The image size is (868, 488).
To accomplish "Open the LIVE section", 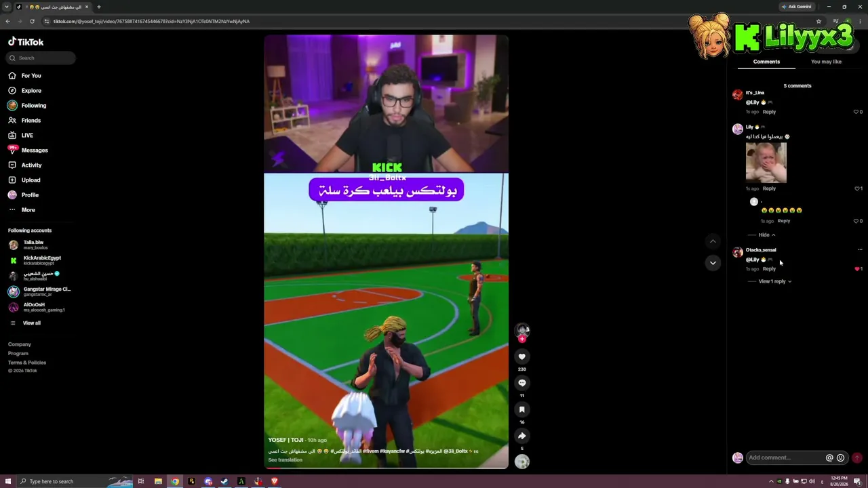I will [x=21, y=136].
